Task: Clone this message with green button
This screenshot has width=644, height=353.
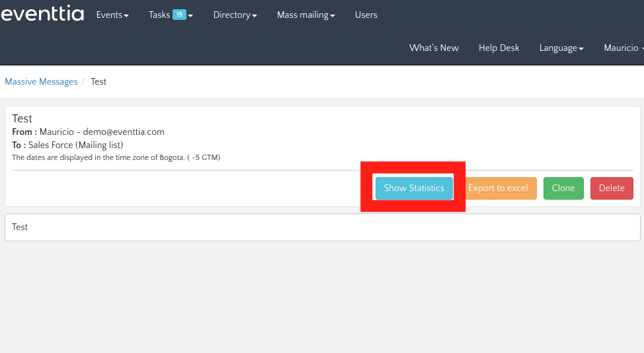Action: coord(563,188)
